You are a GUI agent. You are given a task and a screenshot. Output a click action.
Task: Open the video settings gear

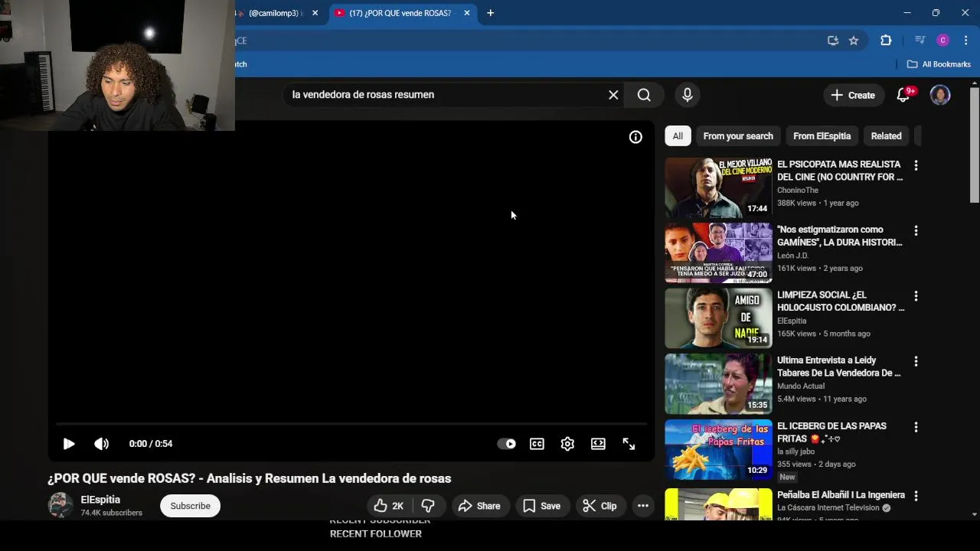tap(567, 444)
